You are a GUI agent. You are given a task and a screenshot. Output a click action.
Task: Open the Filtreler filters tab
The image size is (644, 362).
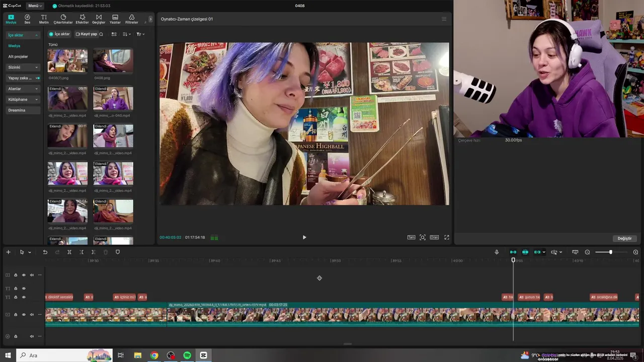pos(131,19)
